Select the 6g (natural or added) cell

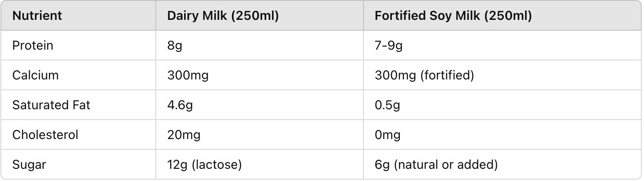(436, 165)
